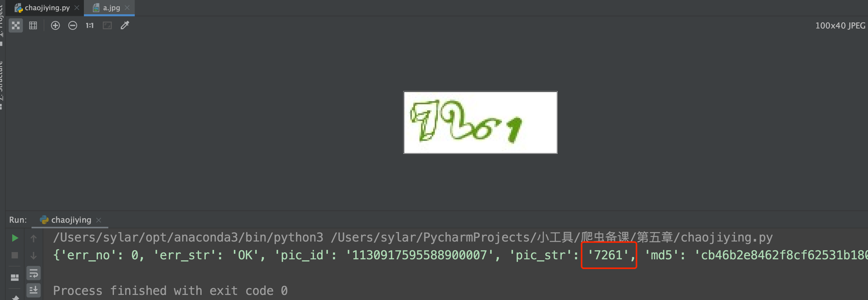This screenshot has height=300, width=868.
Task: Open the restore layout icon in run panel
Action: [x=15, y=277]
